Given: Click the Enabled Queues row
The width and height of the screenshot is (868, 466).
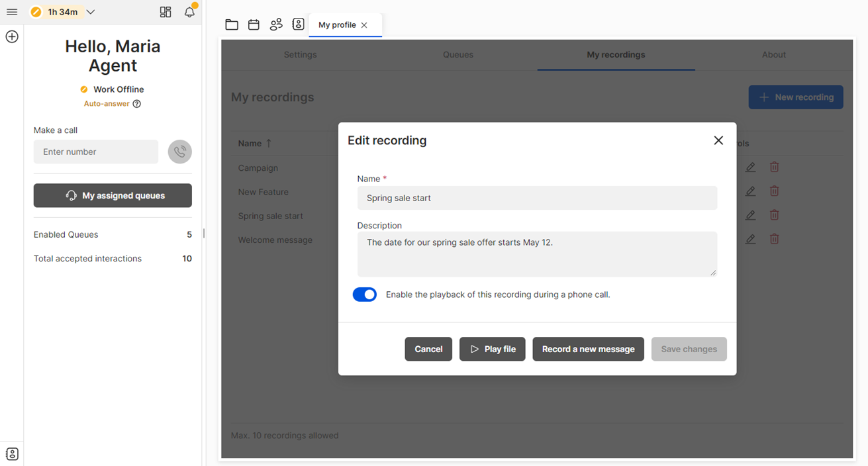Looking at the screenshot, I should (x=113, y=234).
